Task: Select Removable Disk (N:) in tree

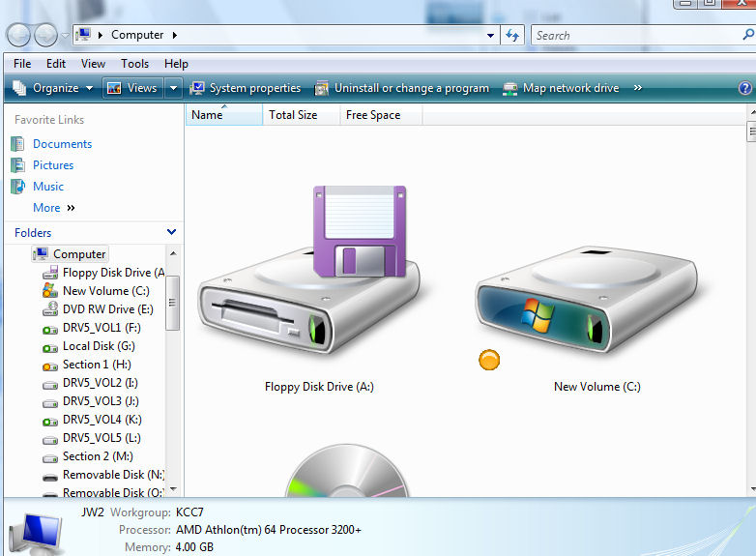Action: (x=114, y=474)
